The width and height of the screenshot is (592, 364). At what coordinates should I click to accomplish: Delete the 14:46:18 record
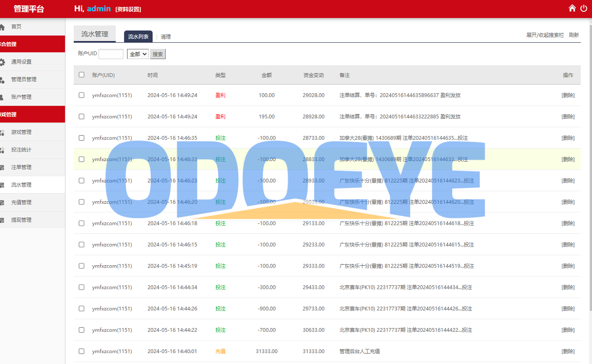click(568, 224)
